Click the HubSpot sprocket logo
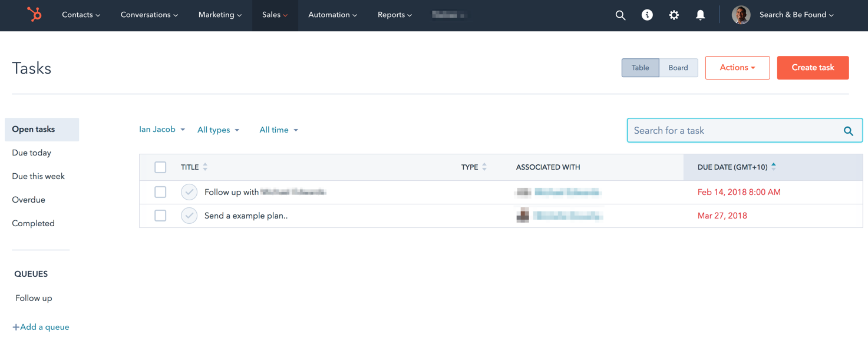Image resolution: width=868 pixels, height=344 pixels. coord(34,15)
